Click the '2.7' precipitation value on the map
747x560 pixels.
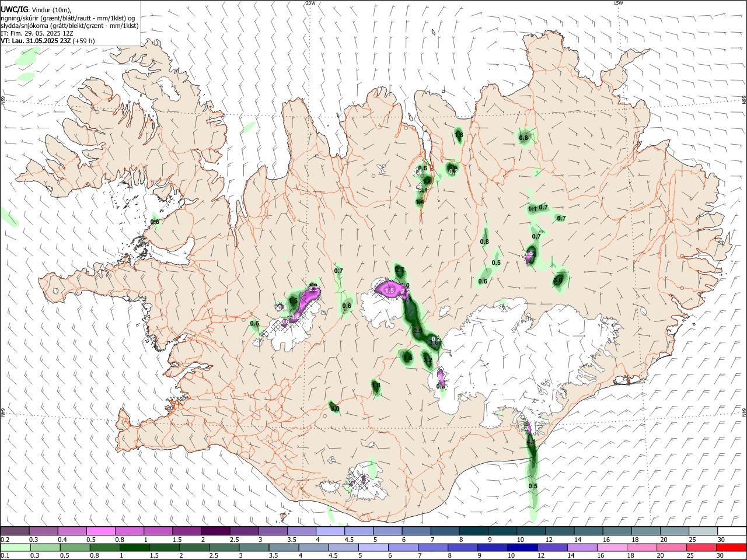click(400, 269)
